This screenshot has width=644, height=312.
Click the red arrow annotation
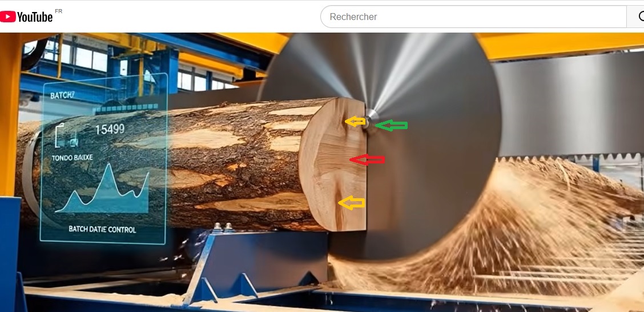coord(367,159)
